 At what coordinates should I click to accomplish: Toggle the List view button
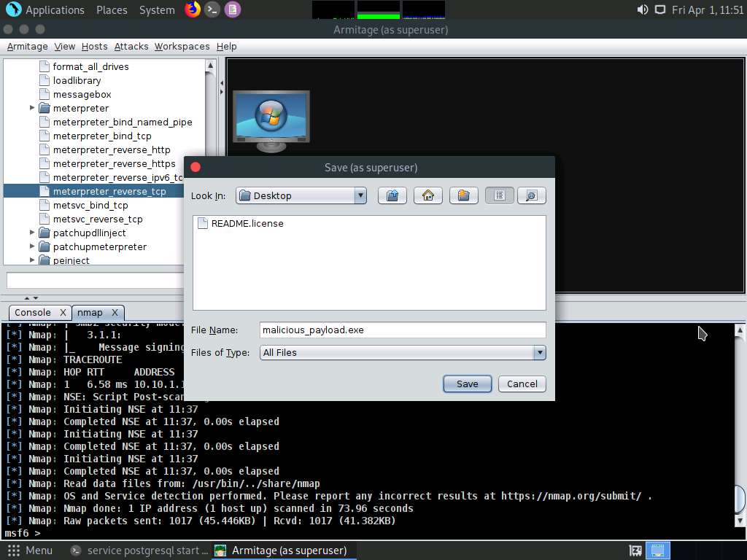[x=500, y=195]
